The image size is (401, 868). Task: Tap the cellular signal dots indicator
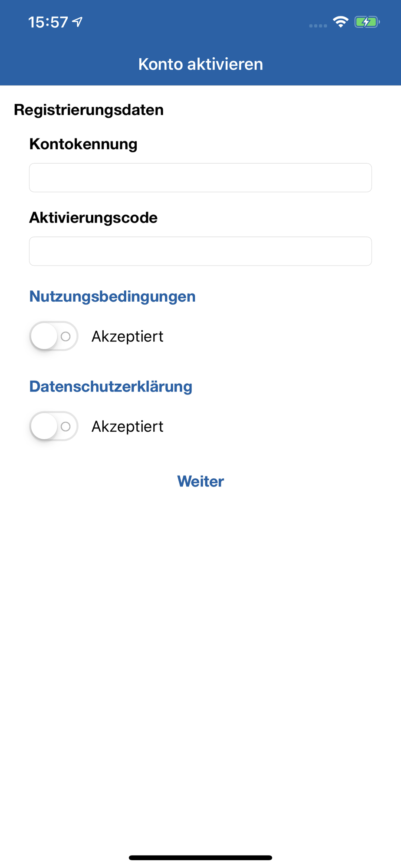318,26
